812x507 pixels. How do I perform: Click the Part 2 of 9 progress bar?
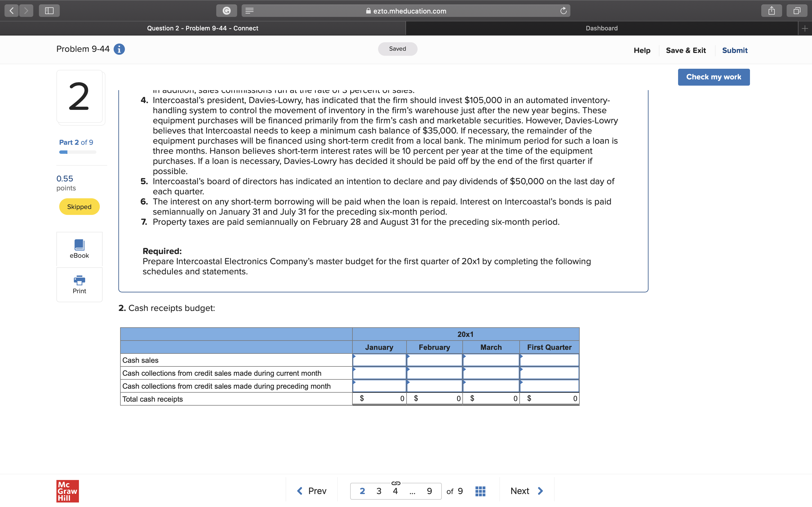(x=78, y=152)
